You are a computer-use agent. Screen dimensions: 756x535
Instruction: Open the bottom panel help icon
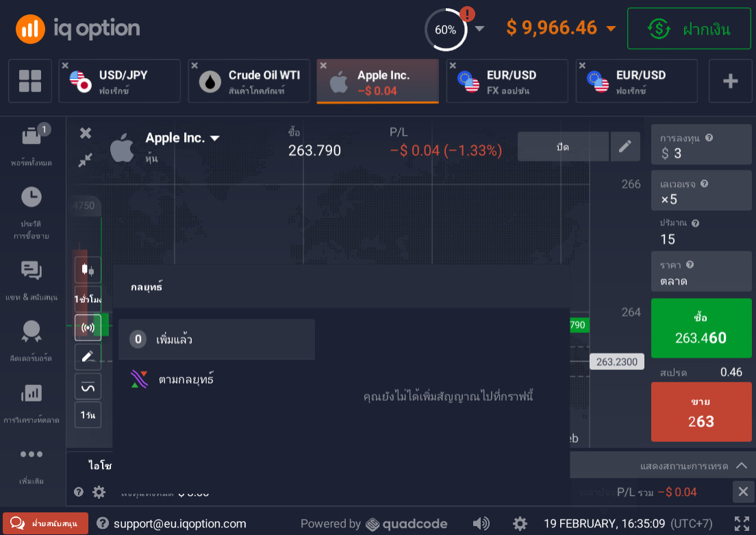click(x=79, y=492)
